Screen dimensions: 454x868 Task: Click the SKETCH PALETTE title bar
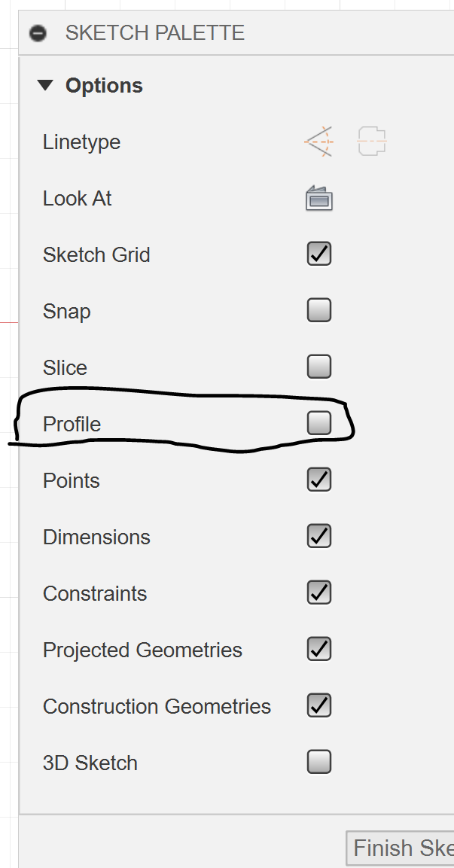[154, 33]
